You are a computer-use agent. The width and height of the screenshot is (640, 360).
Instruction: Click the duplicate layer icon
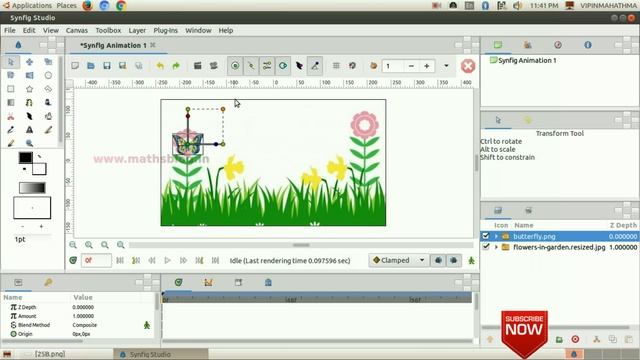pos(612,339)
